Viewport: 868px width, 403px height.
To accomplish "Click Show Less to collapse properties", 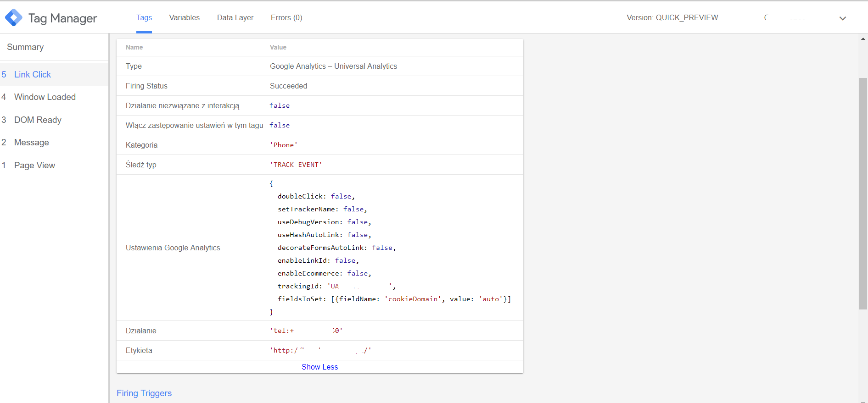I will 320,367.
